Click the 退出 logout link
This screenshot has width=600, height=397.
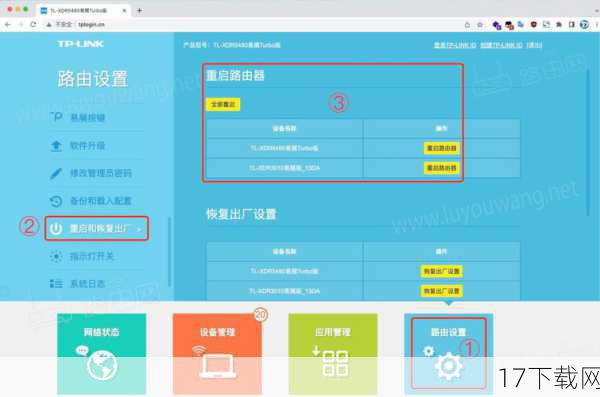tap(534, 45)
